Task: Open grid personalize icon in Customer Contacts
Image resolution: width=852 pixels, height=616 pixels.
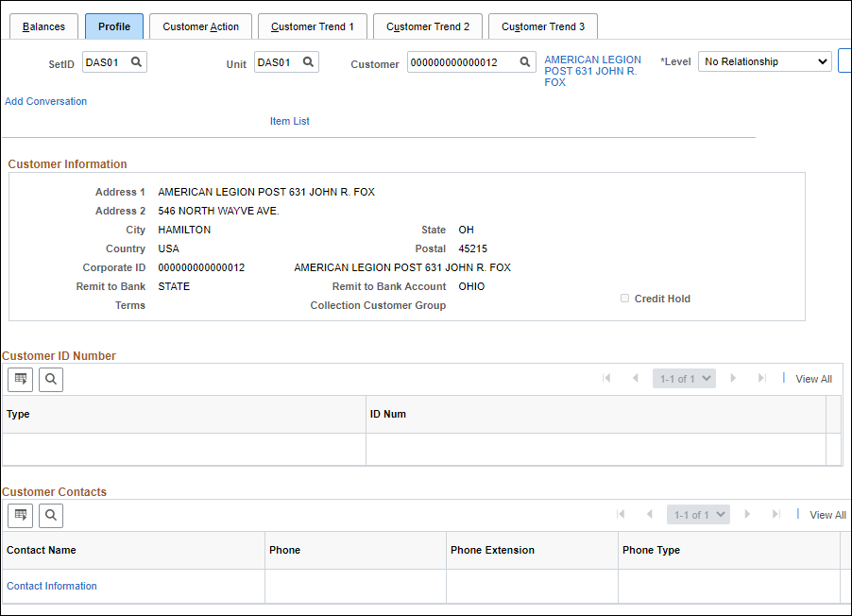Action: (x=21, y=515)
